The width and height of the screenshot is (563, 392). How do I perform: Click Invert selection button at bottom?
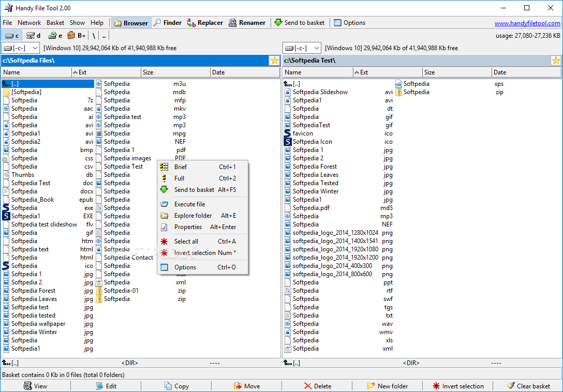(x=458, y=386)
